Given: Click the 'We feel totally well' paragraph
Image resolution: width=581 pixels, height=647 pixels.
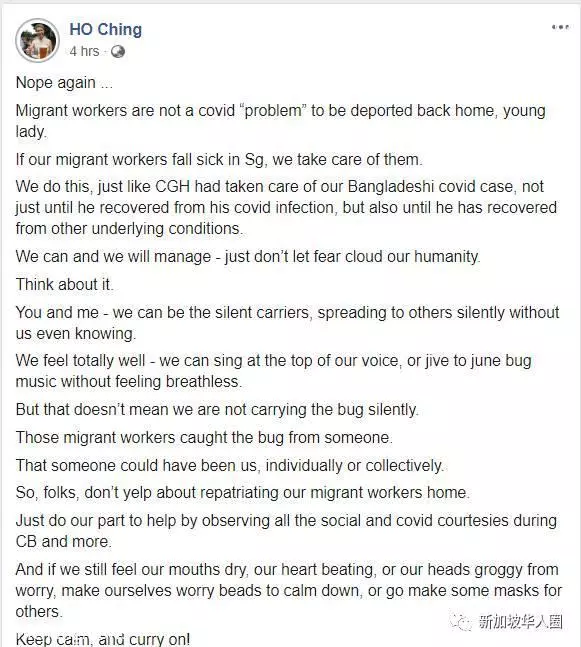Looking at the screenshot, I should [x=274, y=371].
